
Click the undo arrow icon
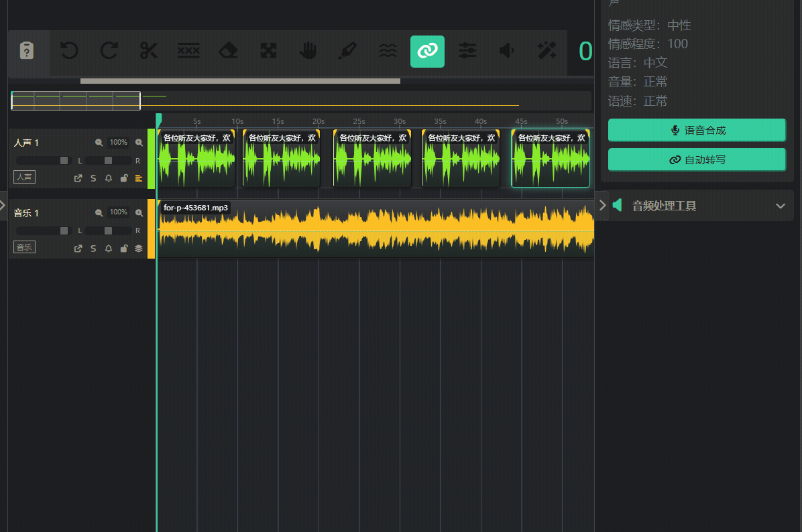(69, 51)
